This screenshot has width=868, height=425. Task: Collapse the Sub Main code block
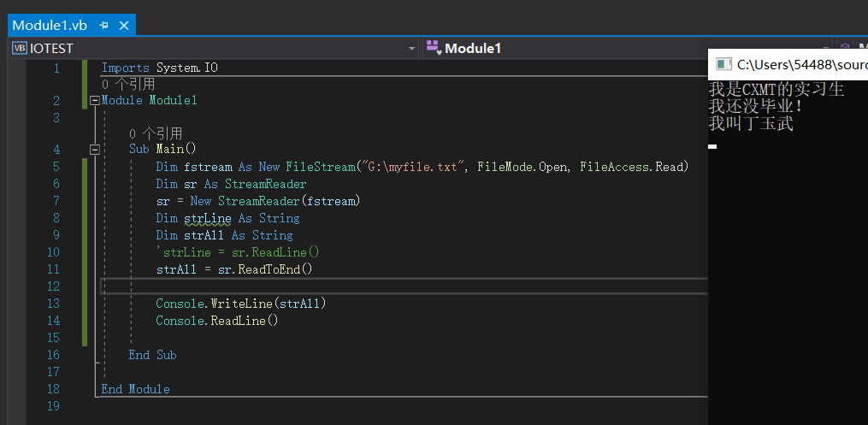coord(94,150)
